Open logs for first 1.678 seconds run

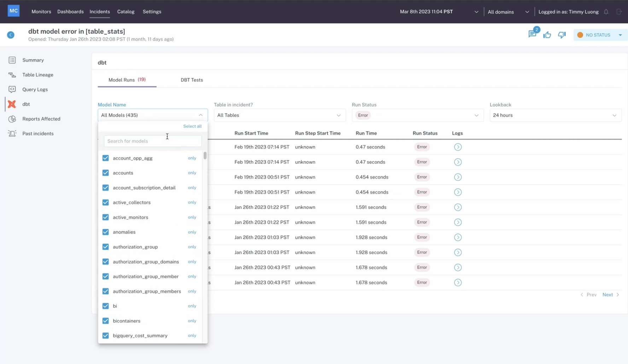[x=458, y=268]
